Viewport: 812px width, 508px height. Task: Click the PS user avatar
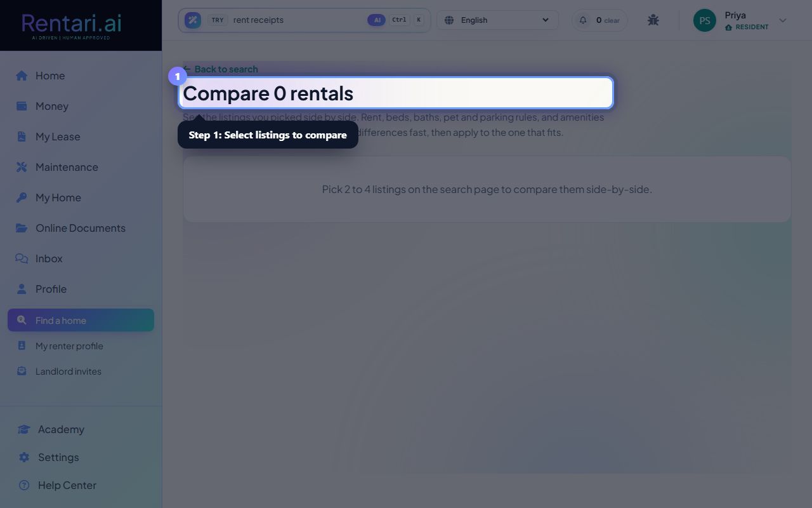[705, 20]
